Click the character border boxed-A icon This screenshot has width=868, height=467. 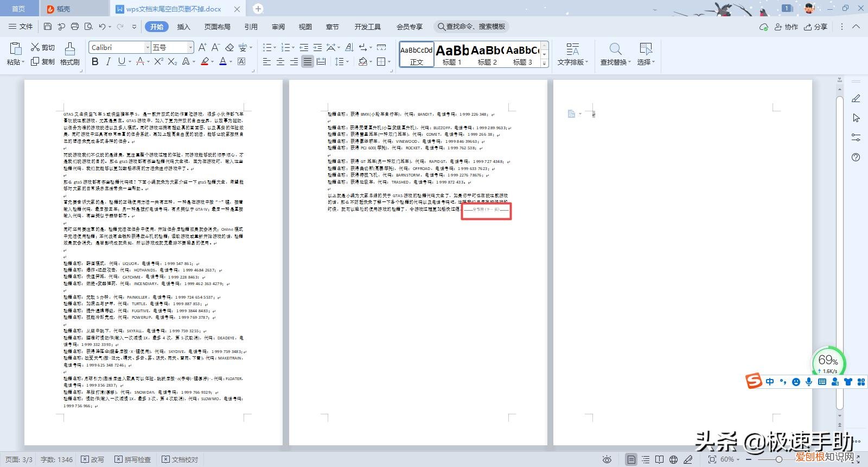pos(241,61)
